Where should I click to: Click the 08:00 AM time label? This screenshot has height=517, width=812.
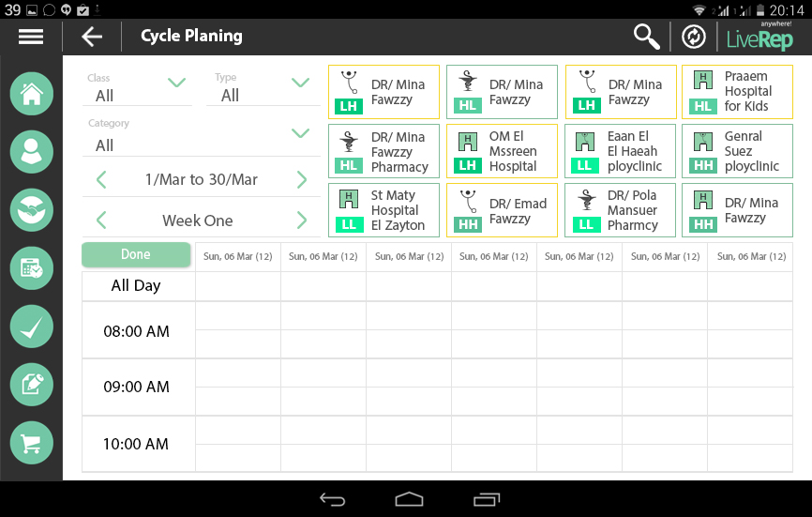click(x=136, y=331)
